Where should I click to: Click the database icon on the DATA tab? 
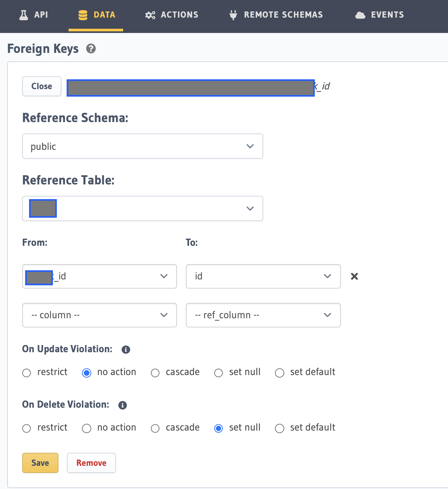[83, 15]
